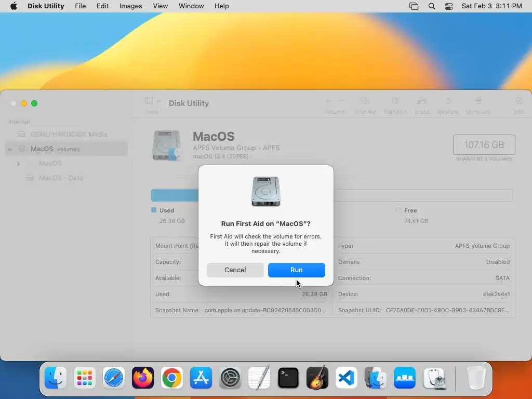
Task: Open System Settings from the Dock
Action: (230, 378)
